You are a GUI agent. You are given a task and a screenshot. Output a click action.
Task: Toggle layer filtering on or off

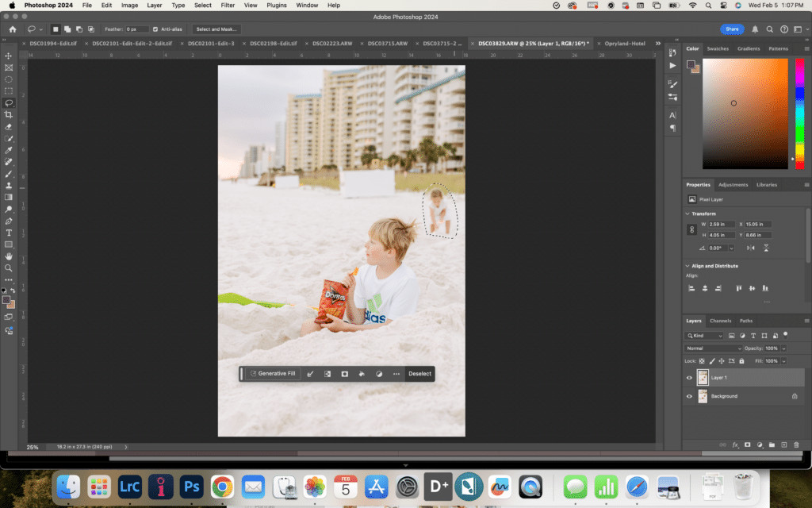(786, 335)
